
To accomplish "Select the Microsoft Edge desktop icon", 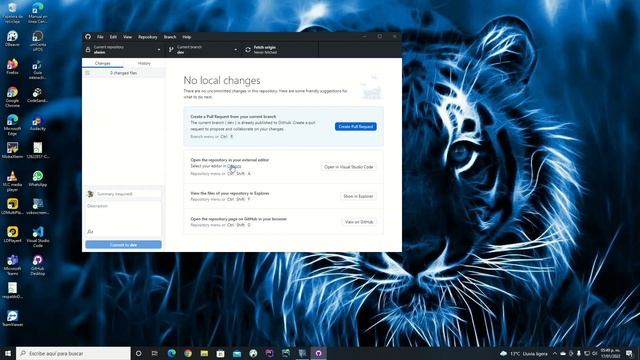I will coord(12,124).
